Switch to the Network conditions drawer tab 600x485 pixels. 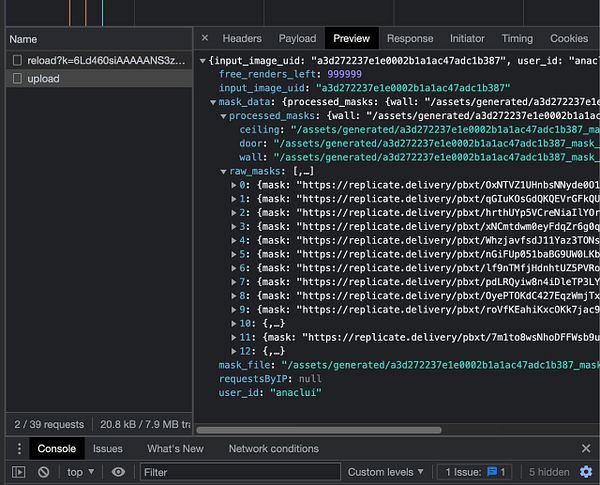tap(273, 449)
